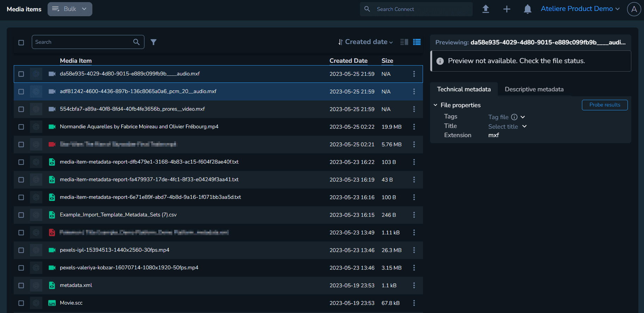Screen dimensions: 644x313
Task: Click the media items Search field
Action: (88, 42)
